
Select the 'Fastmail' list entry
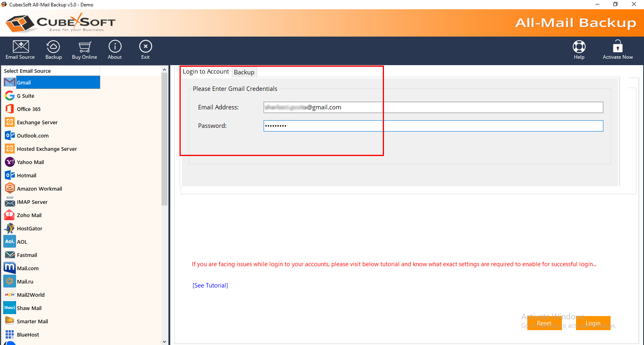click(x=27, y=255)
